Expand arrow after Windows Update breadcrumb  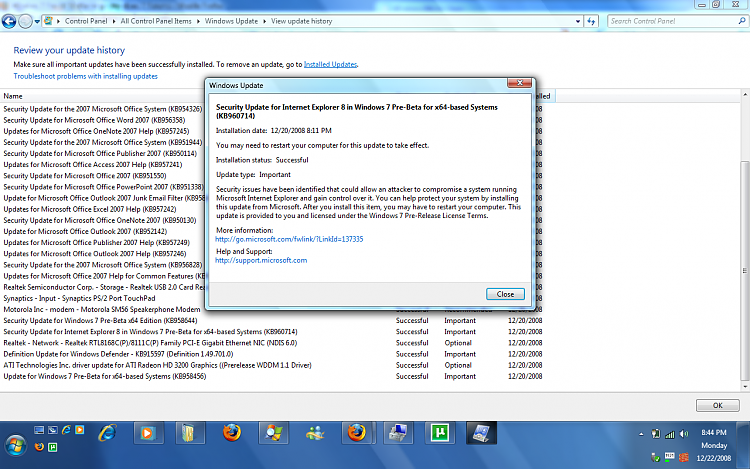click(264, 21)
